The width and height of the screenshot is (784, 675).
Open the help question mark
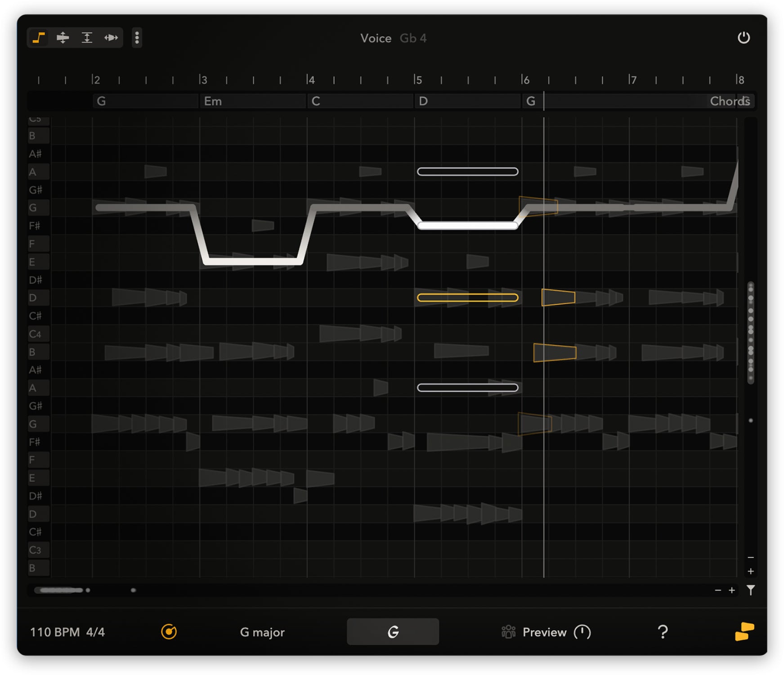pos(663,632)
